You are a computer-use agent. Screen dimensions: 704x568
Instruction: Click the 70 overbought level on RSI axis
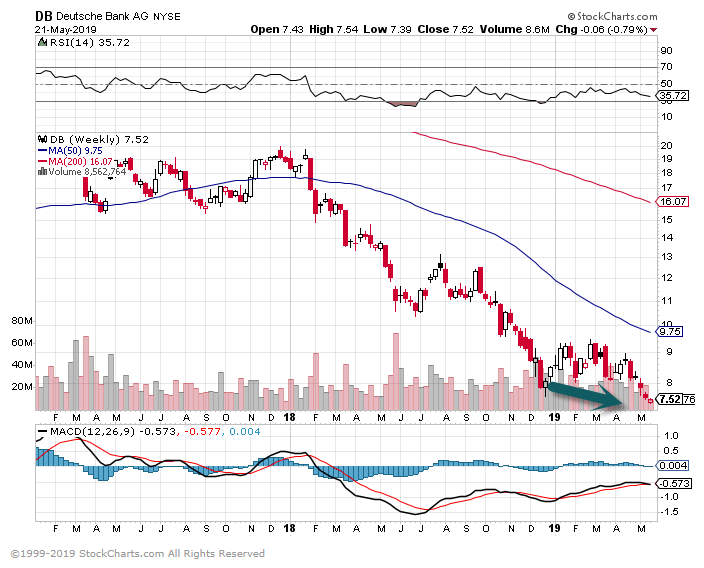coord(667,67)
